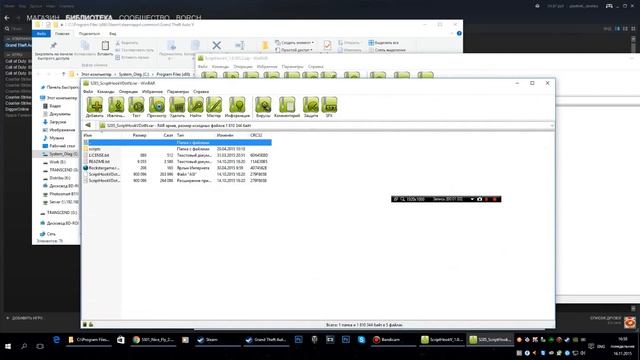The image size is (640, 360).
Task: Open Создать элемент dropdown in Explorer
Action: click(x=294, y=42)
